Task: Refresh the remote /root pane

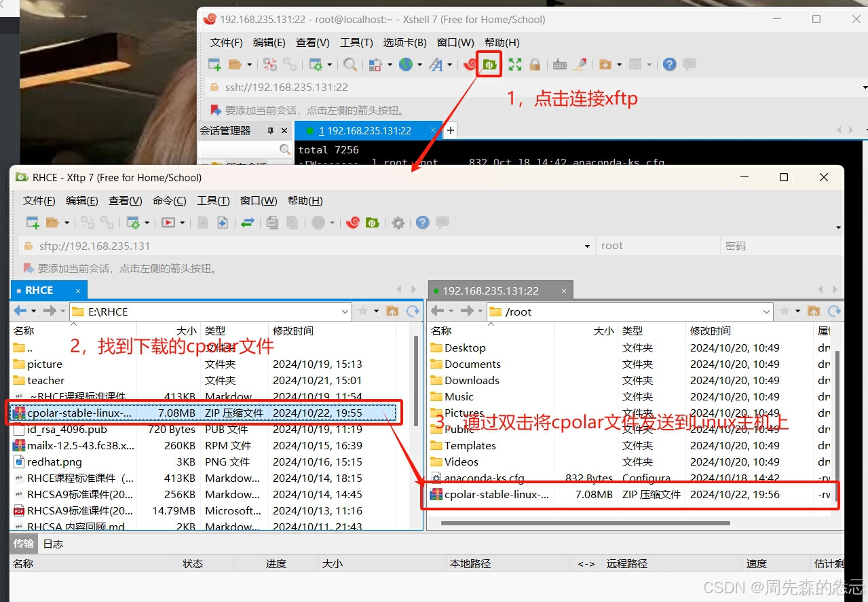Action: tap(834, 311)
